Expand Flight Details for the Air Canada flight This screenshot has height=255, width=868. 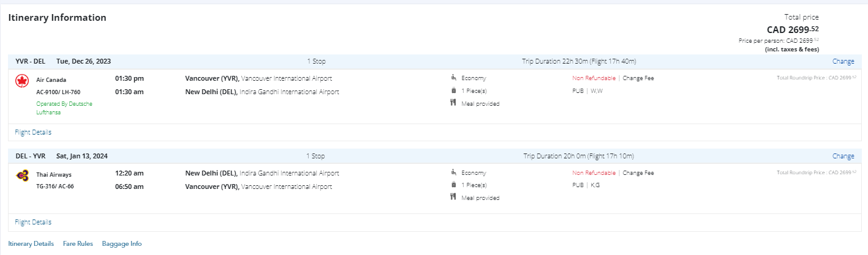pos(33,132)
